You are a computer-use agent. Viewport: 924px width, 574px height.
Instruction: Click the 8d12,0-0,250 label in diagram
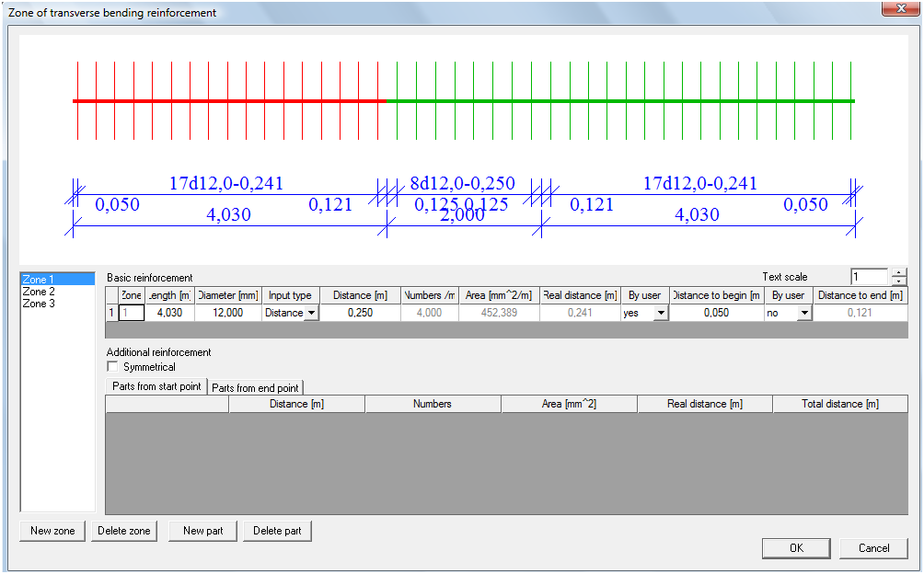[x=463, y=183]
